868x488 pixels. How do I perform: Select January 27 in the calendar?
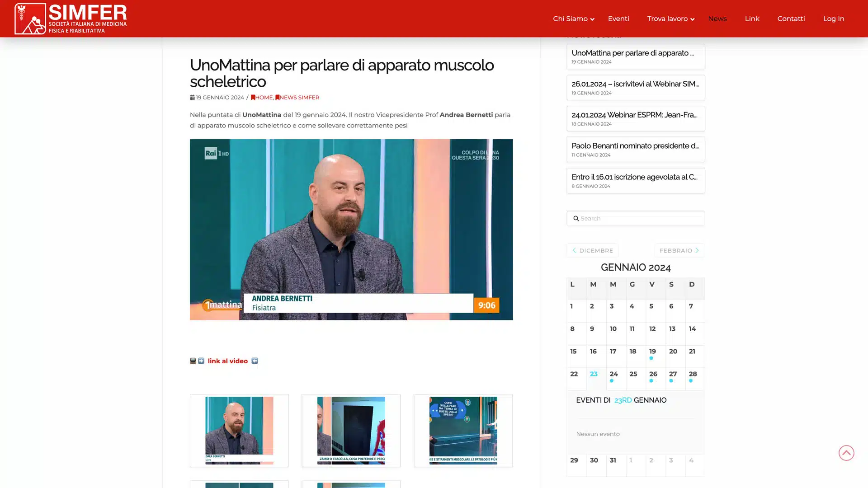pos(675,379)
